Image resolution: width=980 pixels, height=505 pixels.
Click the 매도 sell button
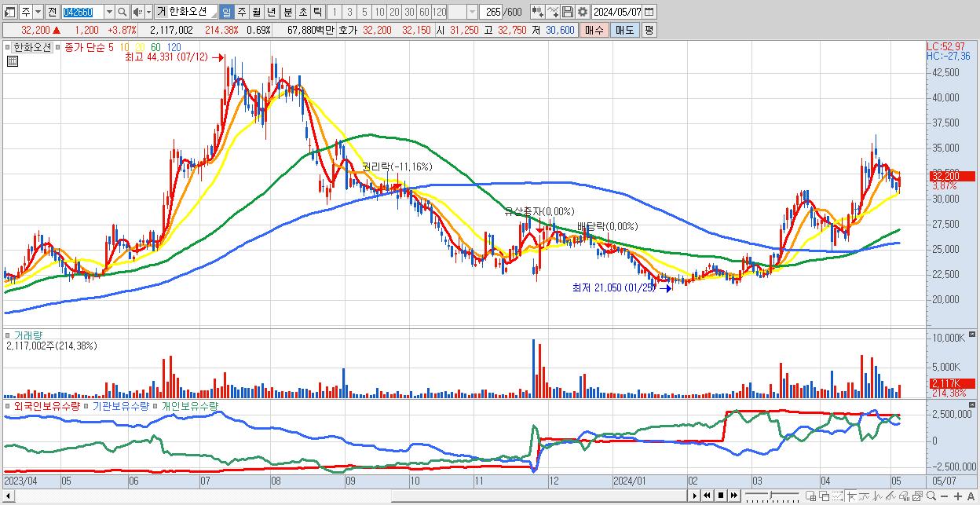click(x=625, y=30)
